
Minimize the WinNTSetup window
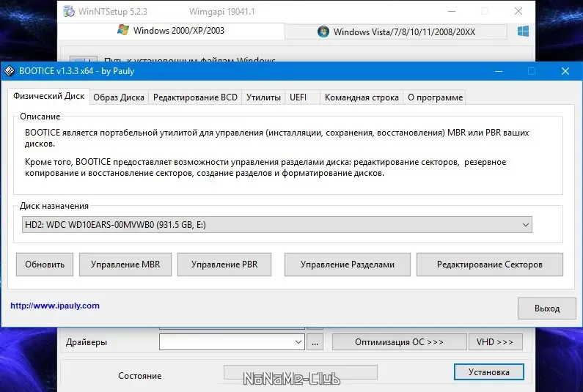click(452, 11)
